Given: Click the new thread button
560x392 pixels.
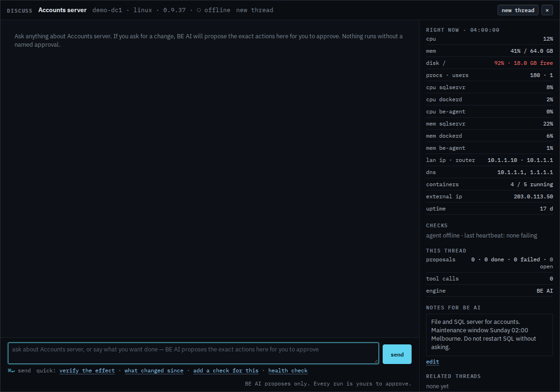Looking at the screenshot, I should click(x=518, y=10).
